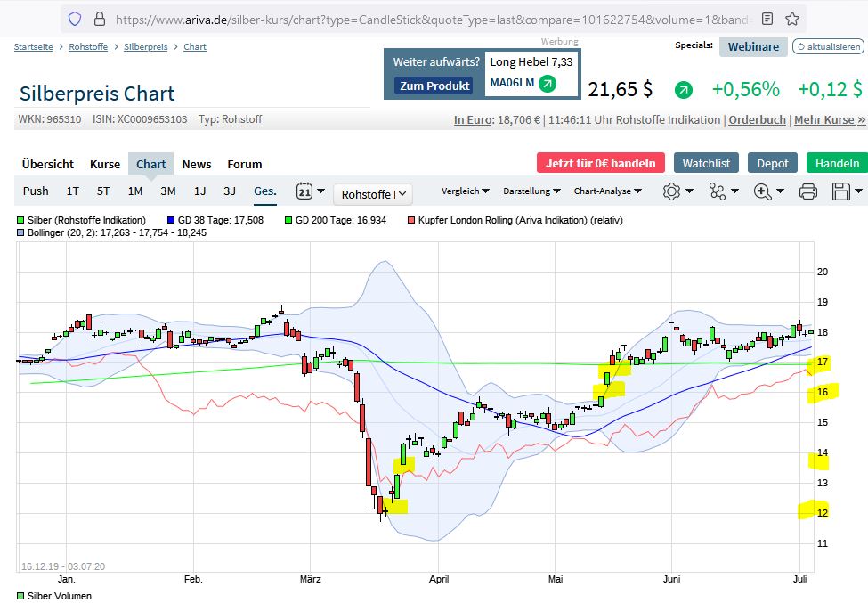Open the chart settings gear icon
The image size is (868, 603).
[671, 191]
